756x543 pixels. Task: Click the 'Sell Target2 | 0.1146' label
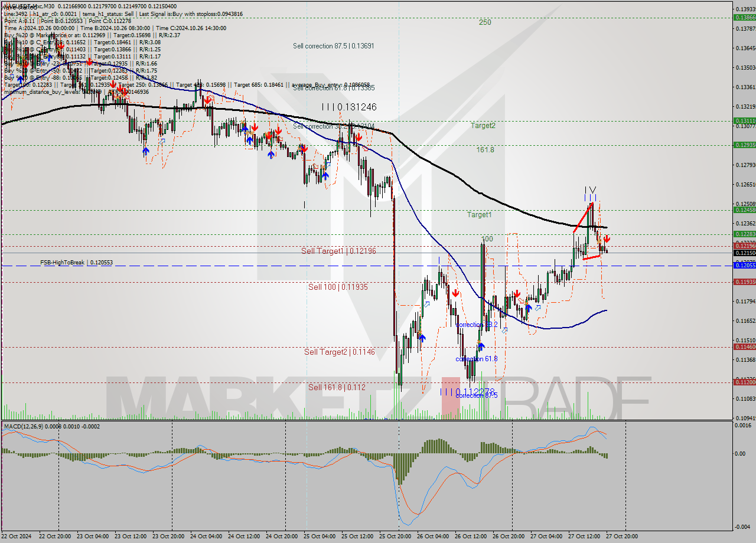click(339, 352)
